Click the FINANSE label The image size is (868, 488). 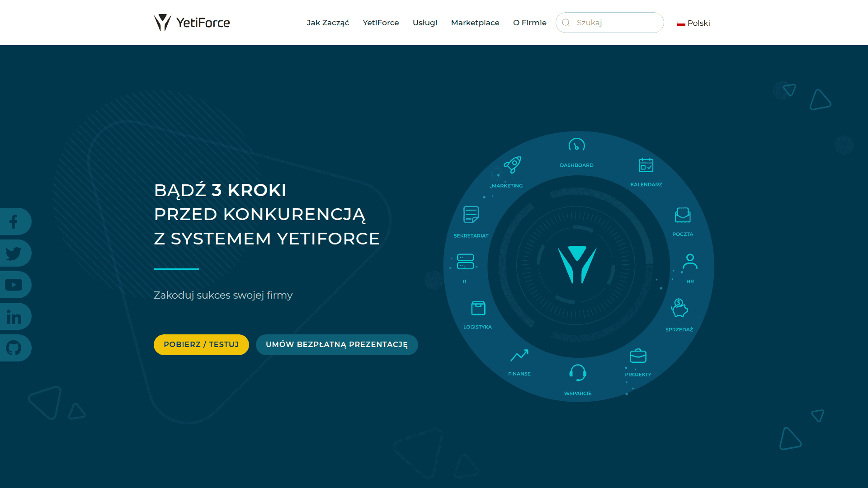(x=519, y=374)
